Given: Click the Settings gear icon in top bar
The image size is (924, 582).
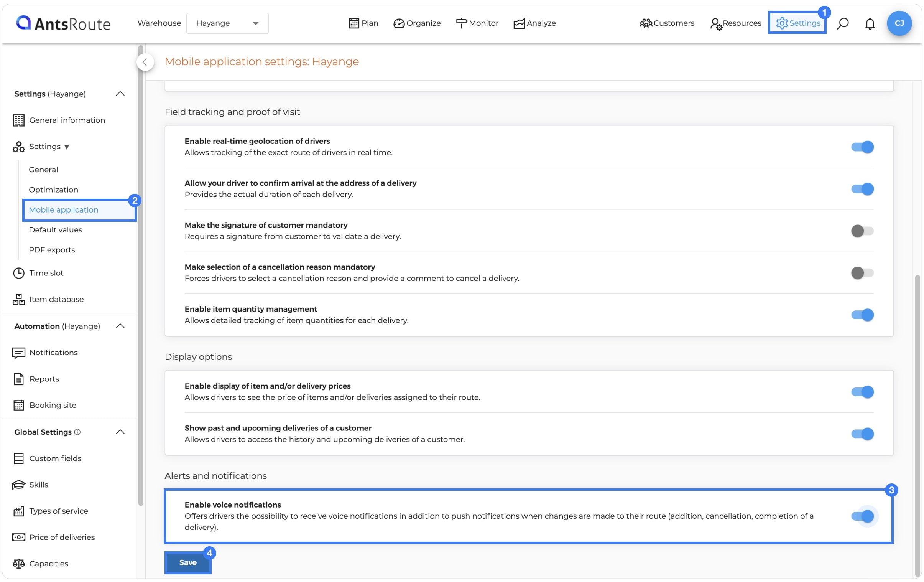Looking at the screenshot, I should (x=782, y=23).
